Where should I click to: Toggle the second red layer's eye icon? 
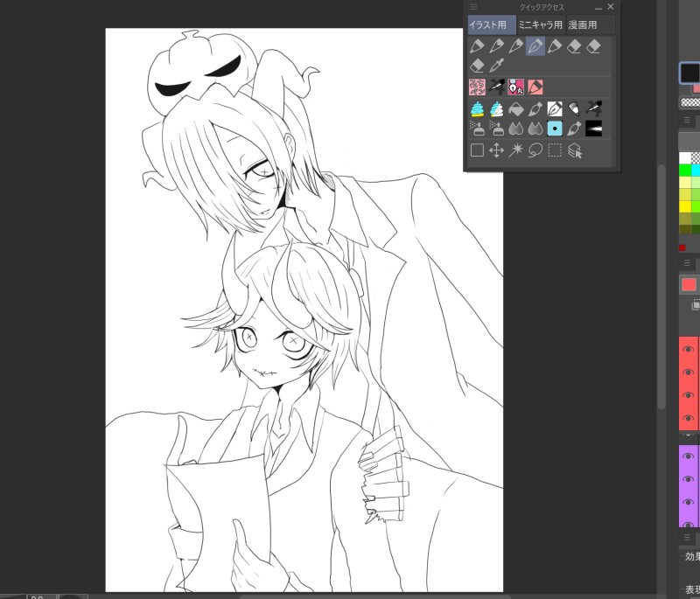click(x=688, y=372)
